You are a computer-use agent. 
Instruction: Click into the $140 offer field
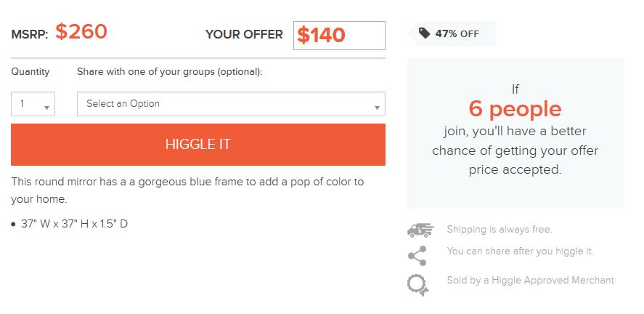[339, 36]
